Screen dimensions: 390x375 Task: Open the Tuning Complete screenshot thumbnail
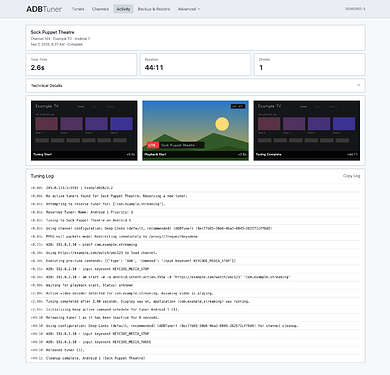[307, 131]
